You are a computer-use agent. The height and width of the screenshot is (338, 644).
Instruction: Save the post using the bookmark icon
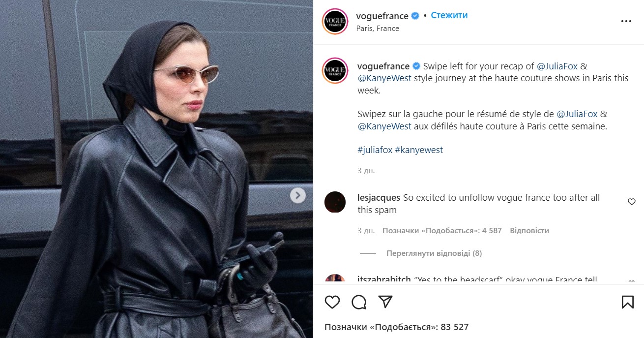[x=628, y=302]
